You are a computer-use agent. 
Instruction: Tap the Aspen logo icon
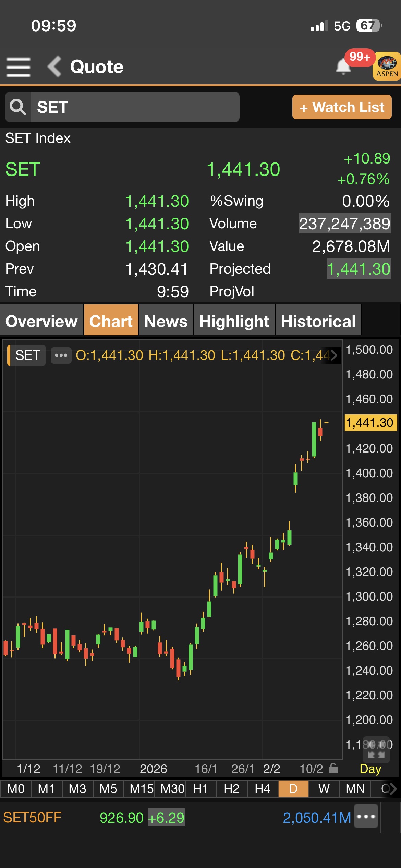pyautogui.click(x=387, y=67)
